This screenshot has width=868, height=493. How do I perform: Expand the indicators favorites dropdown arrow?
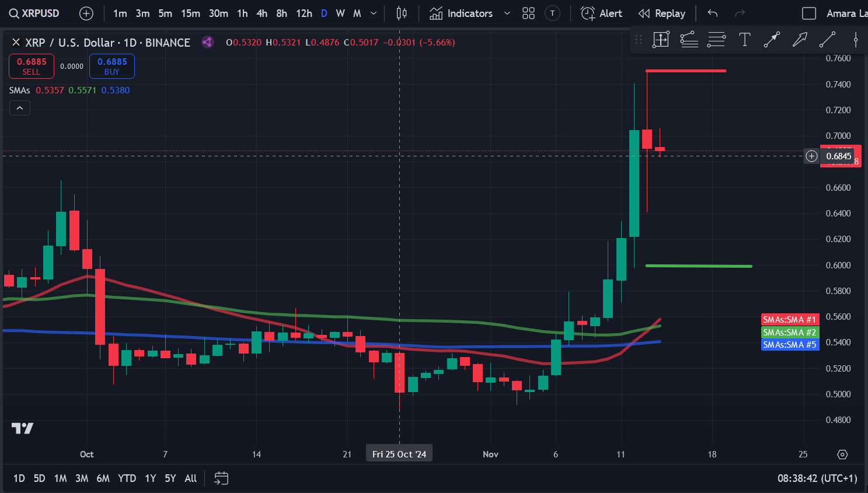[507, 13]
